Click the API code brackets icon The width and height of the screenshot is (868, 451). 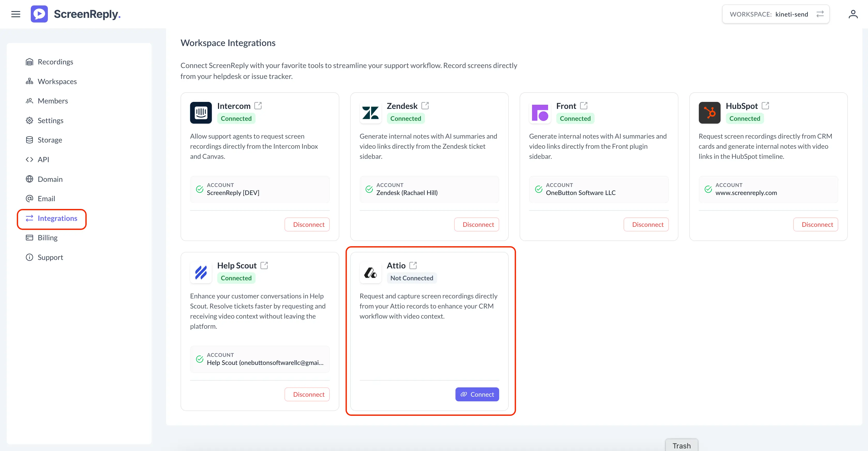30,160
